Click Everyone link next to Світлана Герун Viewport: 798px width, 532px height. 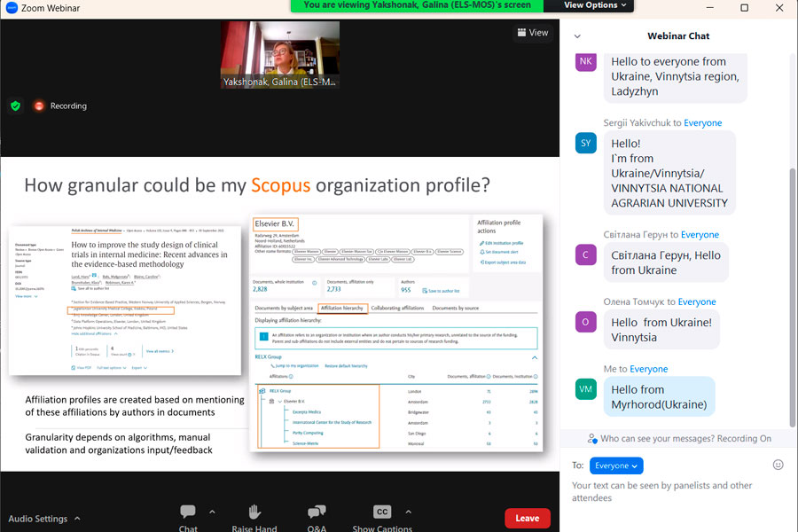tap(700, 235)
